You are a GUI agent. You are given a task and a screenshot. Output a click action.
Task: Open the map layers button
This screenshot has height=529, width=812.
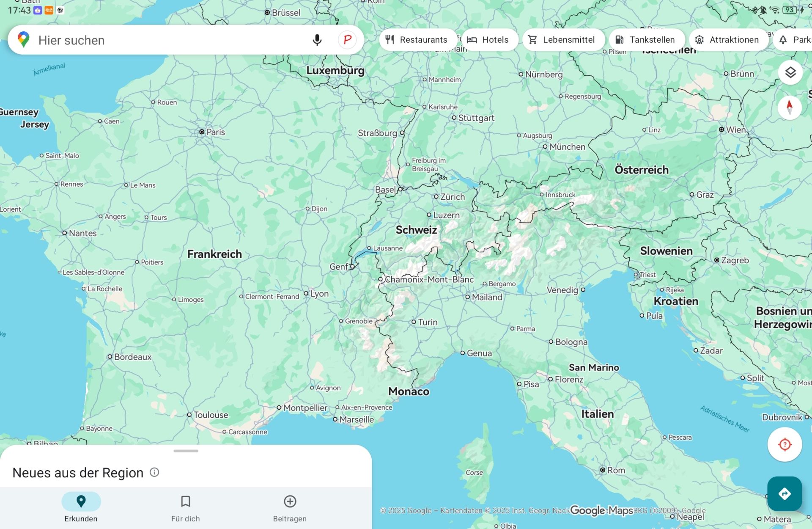(x=790, y=72)
